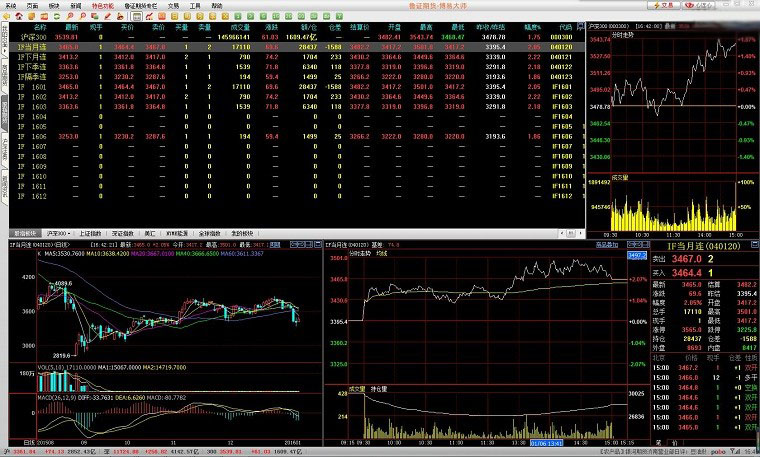Select the 沪深300 row in quote table

[x=297, y=37]
